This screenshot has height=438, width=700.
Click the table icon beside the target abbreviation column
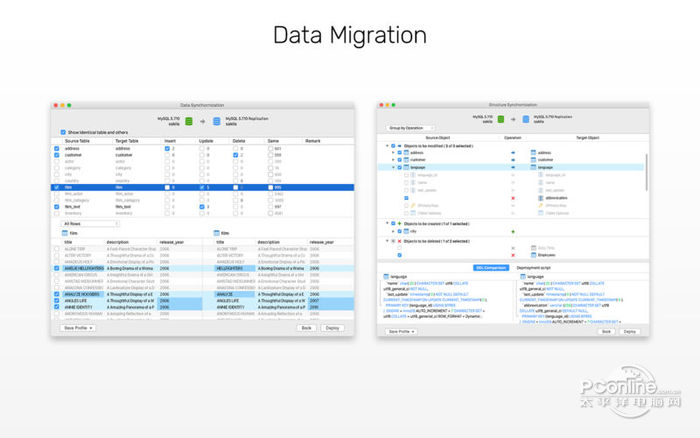[x=541, y=198]
